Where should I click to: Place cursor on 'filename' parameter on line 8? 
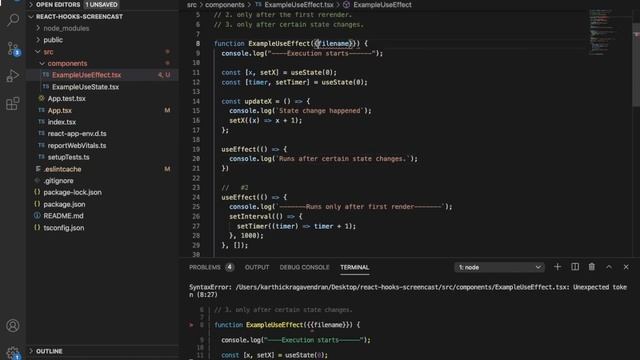(x=333, y=43)
